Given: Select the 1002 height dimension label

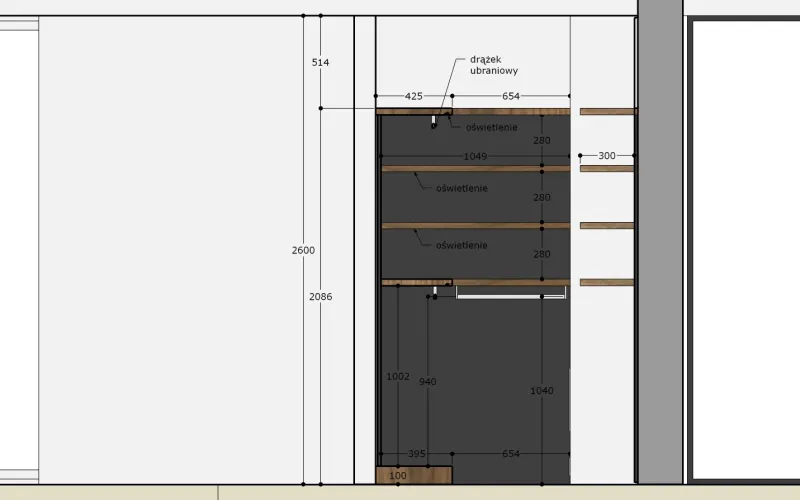Looking at the screenshot, I should pos(398,377).
